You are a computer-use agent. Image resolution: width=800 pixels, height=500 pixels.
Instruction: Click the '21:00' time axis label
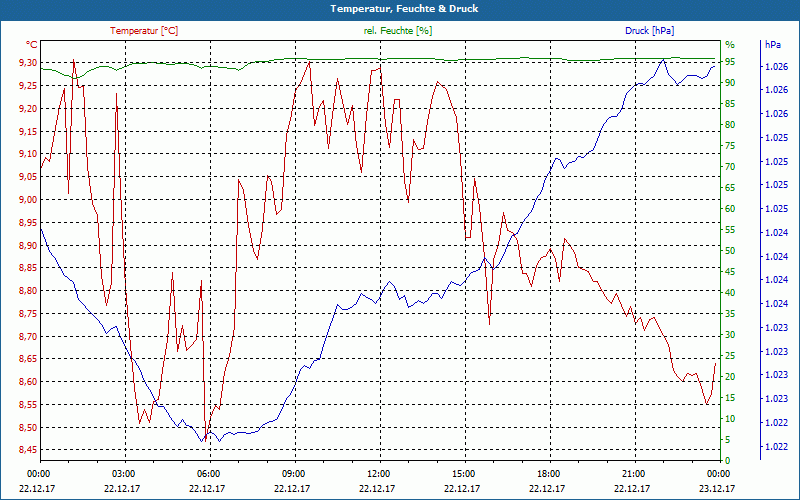633,473
